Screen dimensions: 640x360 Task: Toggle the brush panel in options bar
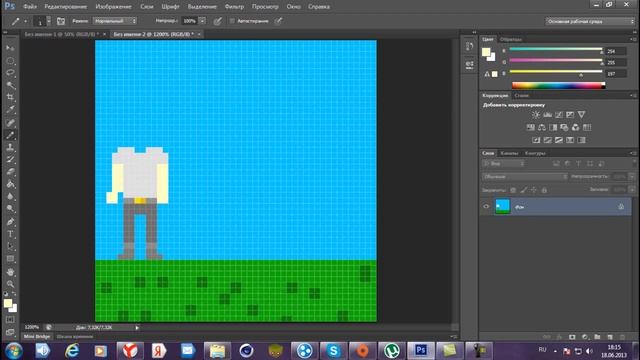point(61,21)
